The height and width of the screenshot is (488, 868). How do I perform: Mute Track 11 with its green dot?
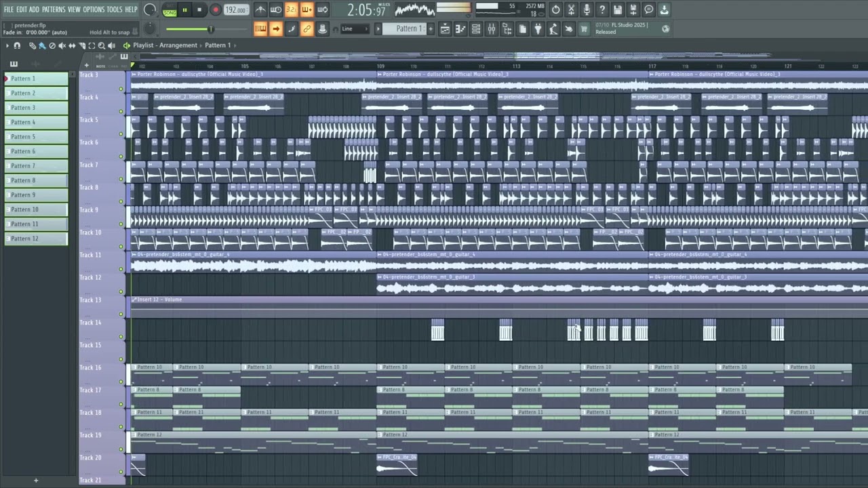coord(121,269)
